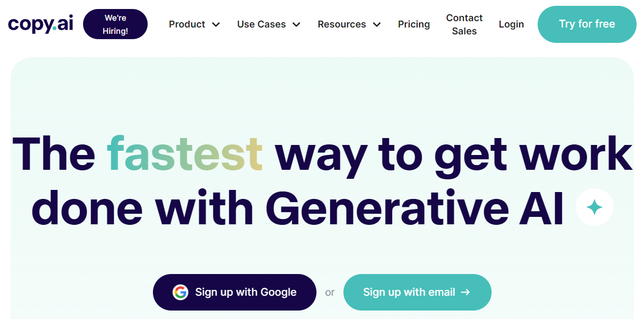Open the Product menu
The image size is (644, 319).
pyautogui.click(x=187, y=24)
